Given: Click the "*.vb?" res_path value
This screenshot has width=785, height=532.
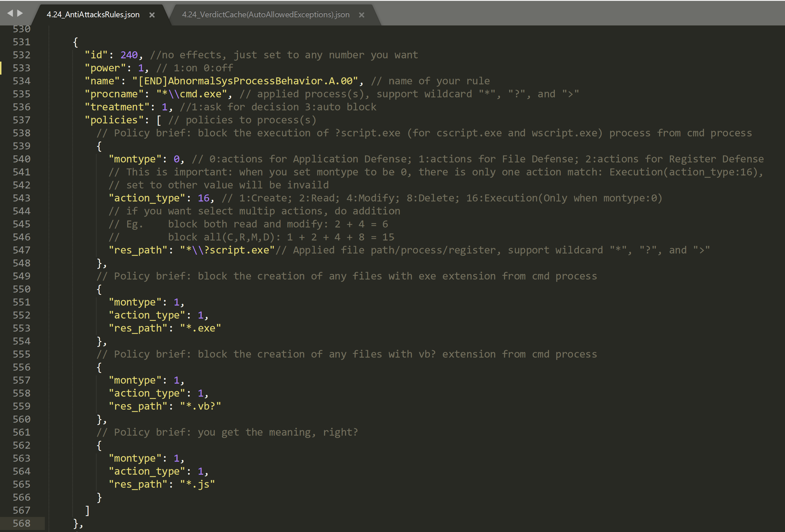Looking at the screenshot, I should tap(200, 406).
